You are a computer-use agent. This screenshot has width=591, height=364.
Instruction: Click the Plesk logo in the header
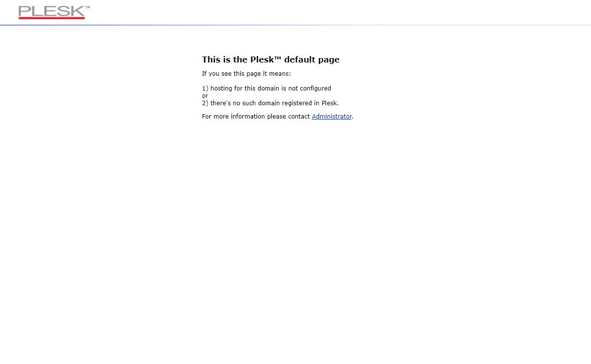tap(54, 12)
